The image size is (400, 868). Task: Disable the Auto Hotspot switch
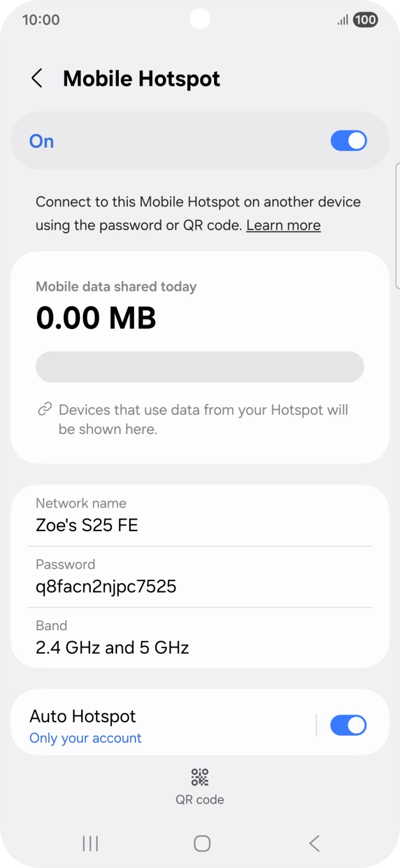(348, 724)
